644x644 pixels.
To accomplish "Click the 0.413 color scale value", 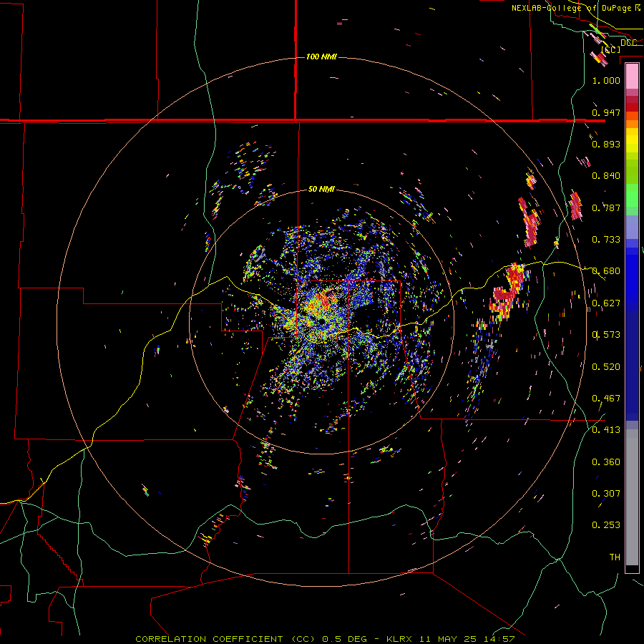I will tap(606, 430).
